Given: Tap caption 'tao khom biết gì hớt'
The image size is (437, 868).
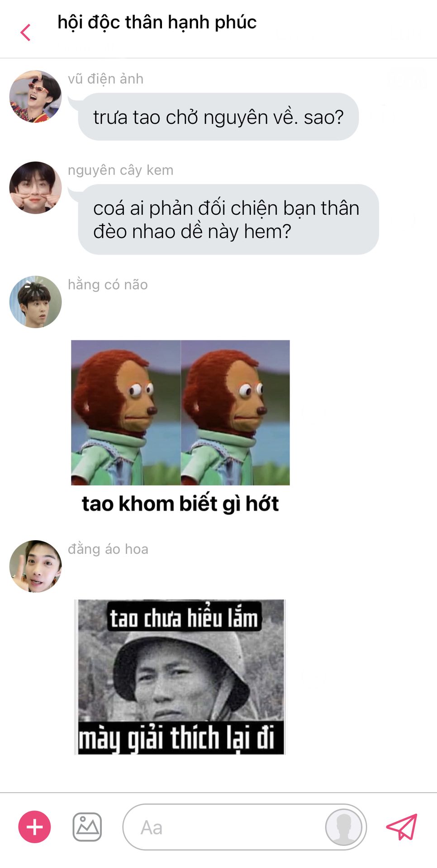Looking at the screenshot, I should 180,504.
